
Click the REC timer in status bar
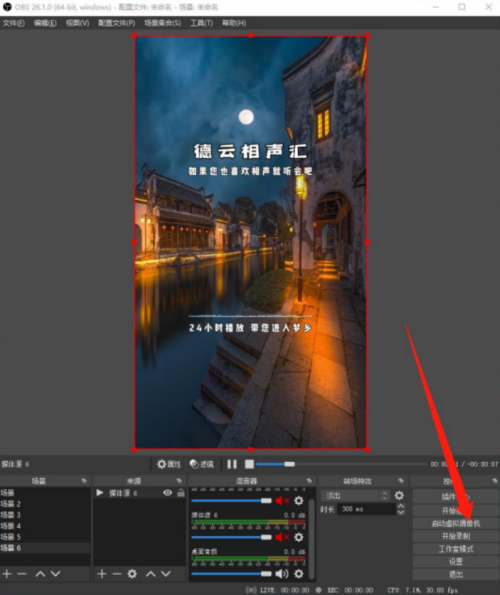350,590
